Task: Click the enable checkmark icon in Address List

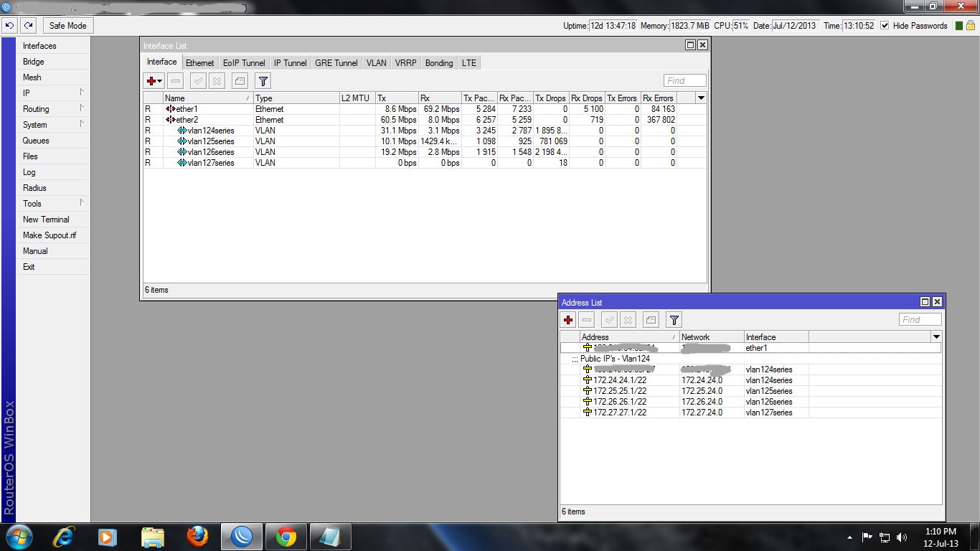Action: (609, 320)
